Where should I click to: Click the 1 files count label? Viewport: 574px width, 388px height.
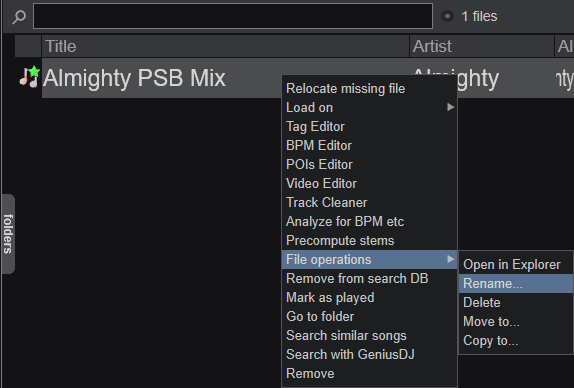click(x=479, y=16)
